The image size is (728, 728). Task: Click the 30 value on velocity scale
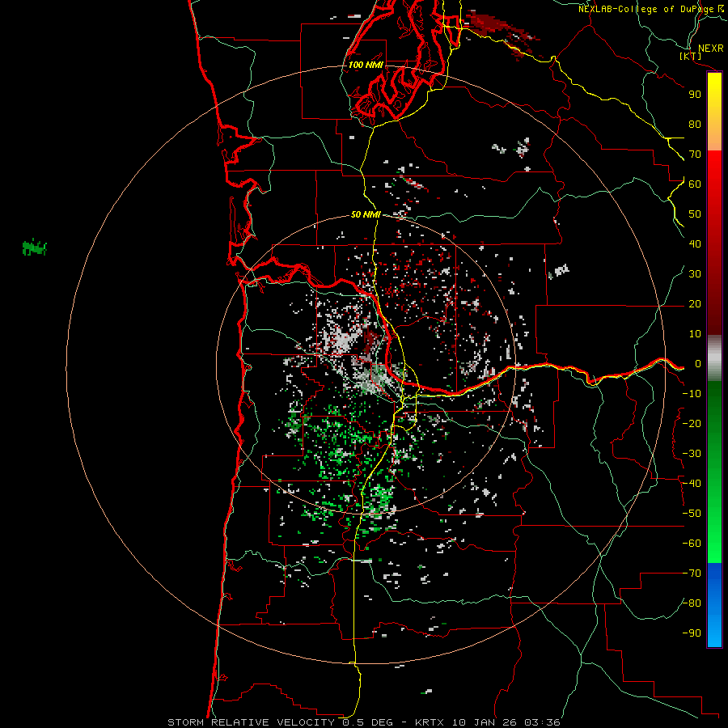coord(695,274)
